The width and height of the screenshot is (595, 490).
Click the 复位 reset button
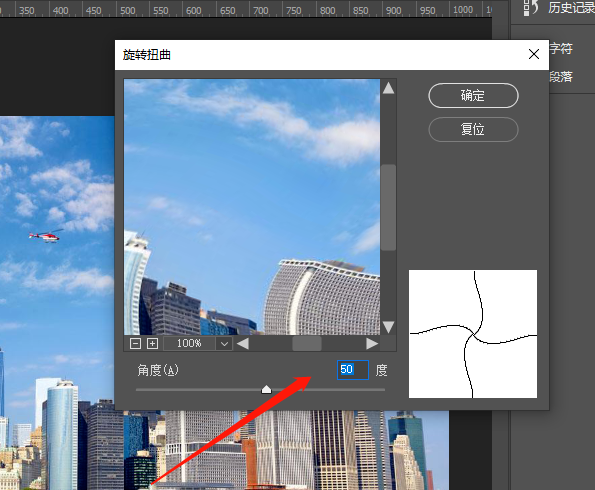[x=473, y=129]
